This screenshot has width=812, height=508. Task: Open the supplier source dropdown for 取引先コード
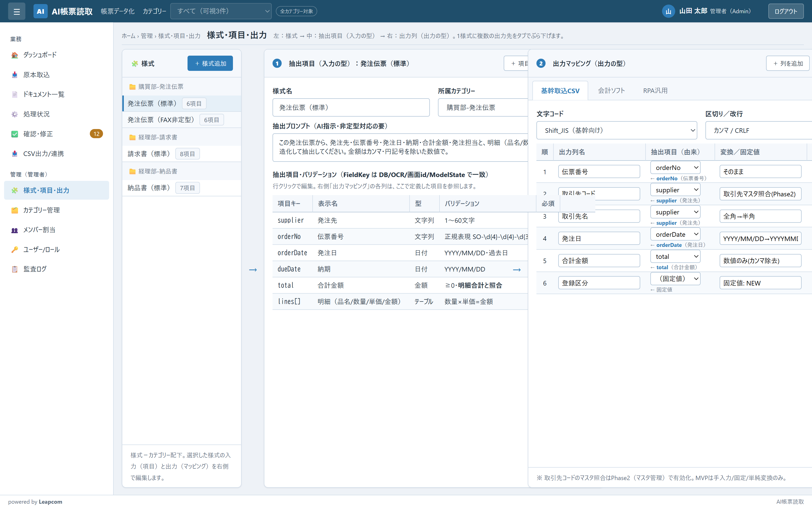tap(675, 190)
